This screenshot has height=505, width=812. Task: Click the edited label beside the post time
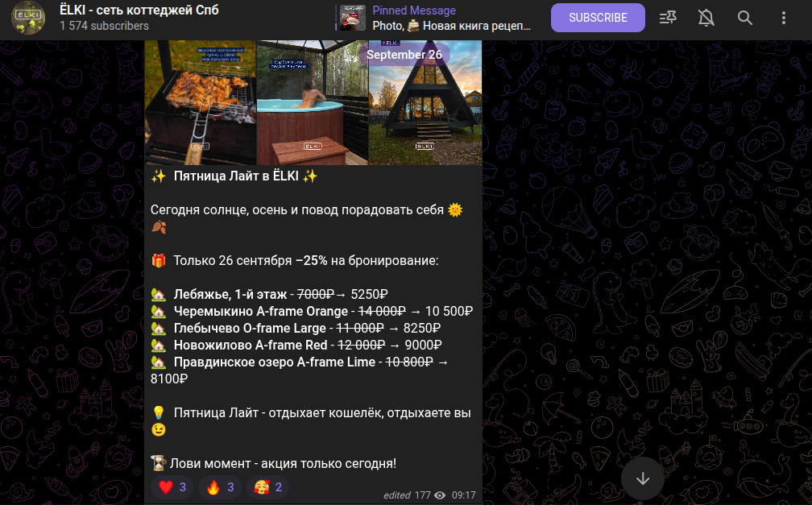coord(396,495)
